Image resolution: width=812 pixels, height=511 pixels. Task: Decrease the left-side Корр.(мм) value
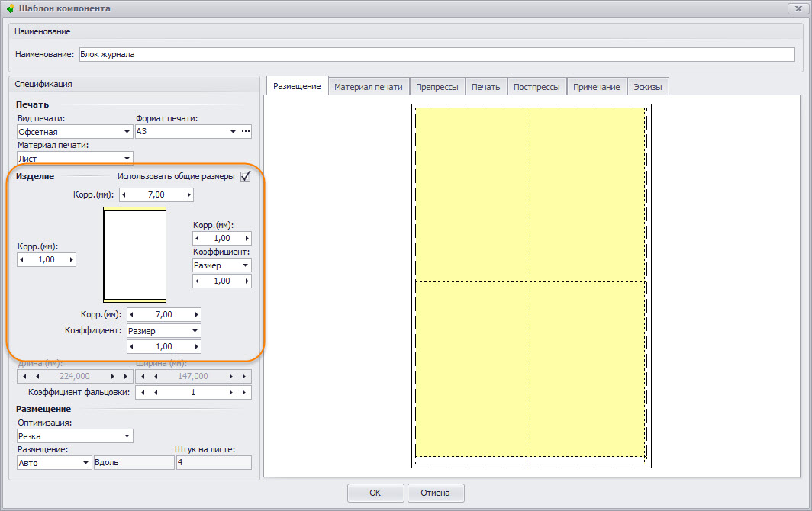tap(21, 260)
